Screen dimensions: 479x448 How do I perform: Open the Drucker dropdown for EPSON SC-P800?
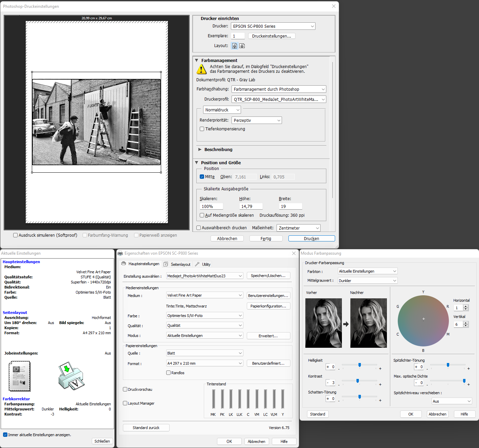pos(273,26)
